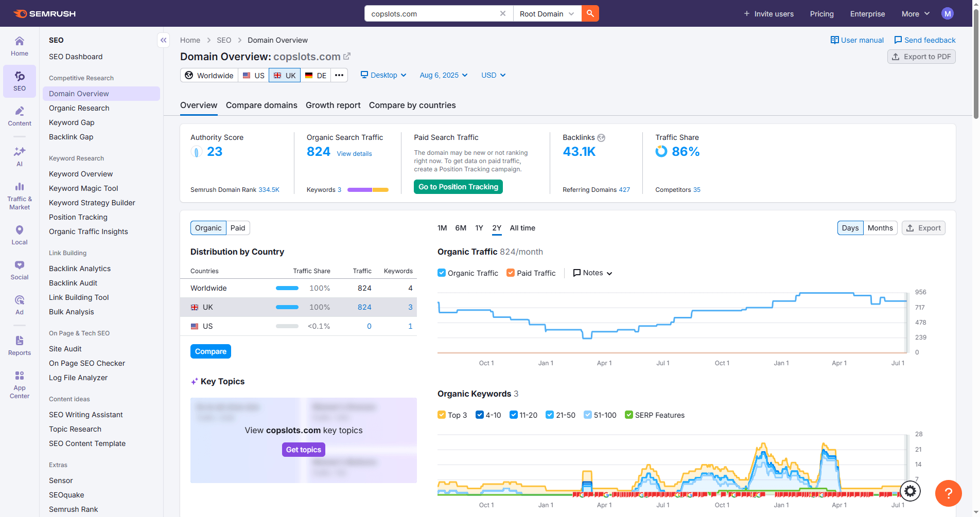Open Home in the left sidebar
This screenshot has width=980, height=517.
[20, 46]
